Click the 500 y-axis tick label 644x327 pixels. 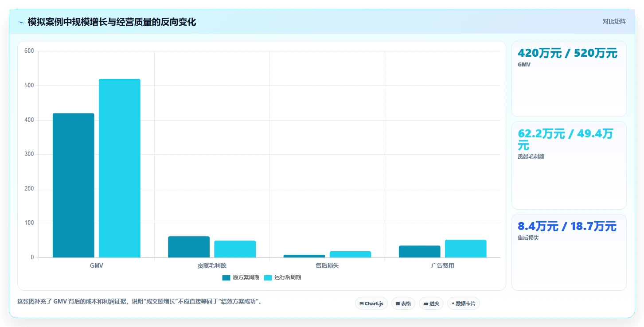click(x=29, y=86)
